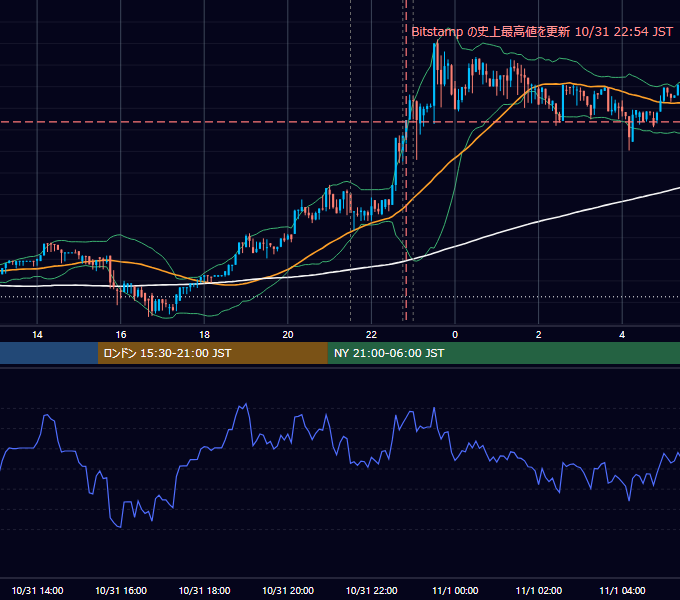Click the 10/31 22:00 time label
This screenshot has width=680, height=600.
pos(372,590)
